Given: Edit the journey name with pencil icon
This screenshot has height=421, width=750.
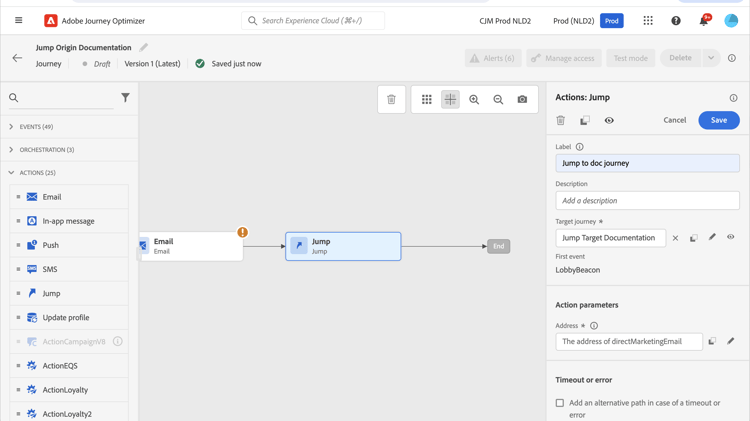Looking at the screenshot, I should click(x=144, y=47).
